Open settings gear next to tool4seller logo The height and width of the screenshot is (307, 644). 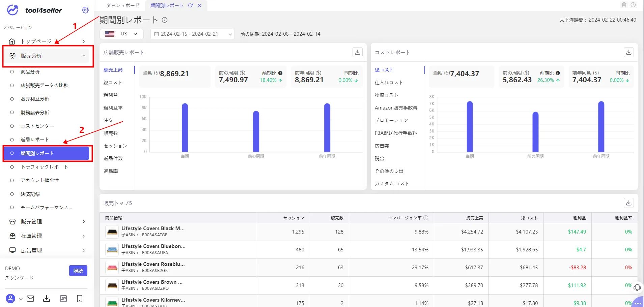coord(85,10)
